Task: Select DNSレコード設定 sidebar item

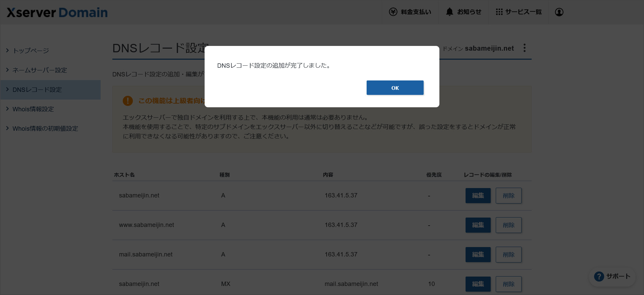Action: tap(37, 90)
